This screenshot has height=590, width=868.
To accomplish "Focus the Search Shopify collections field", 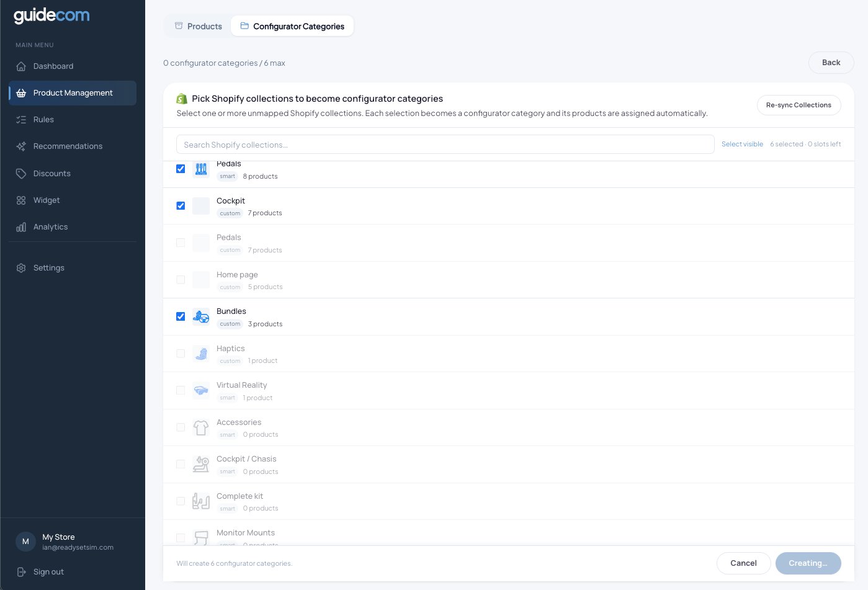I will pyautogui.click(x=445, y=145).
